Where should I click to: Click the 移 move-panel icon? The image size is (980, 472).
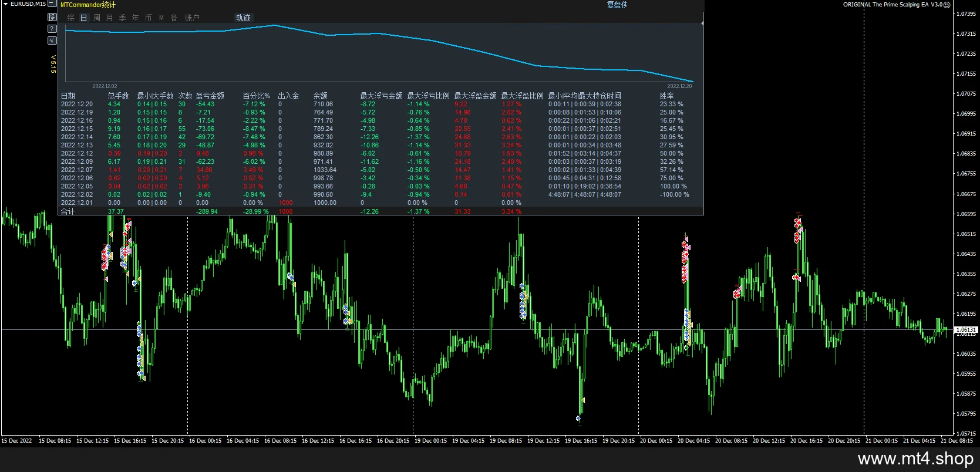52,17
